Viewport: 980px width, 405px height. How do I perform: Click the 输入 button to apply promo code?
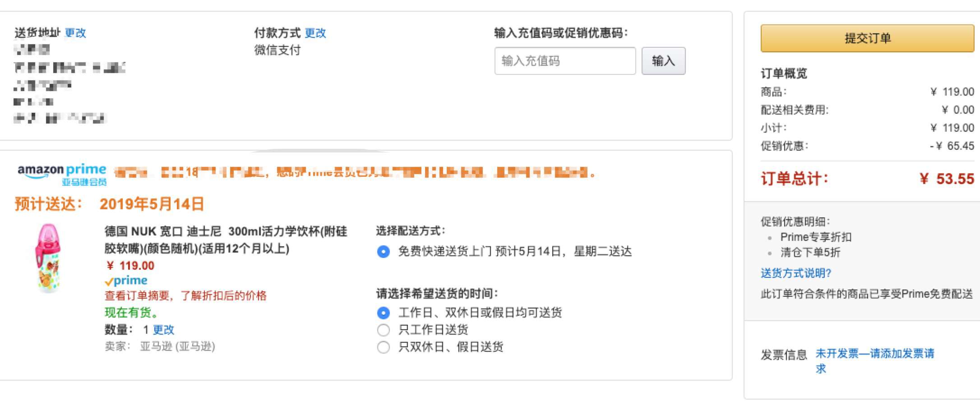662,61
